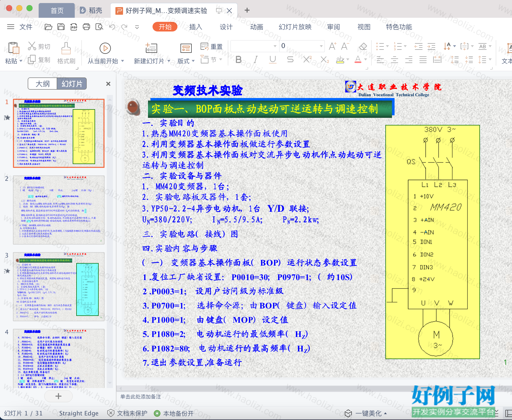
Task: Open new document tab with plus
Action: 247,10
